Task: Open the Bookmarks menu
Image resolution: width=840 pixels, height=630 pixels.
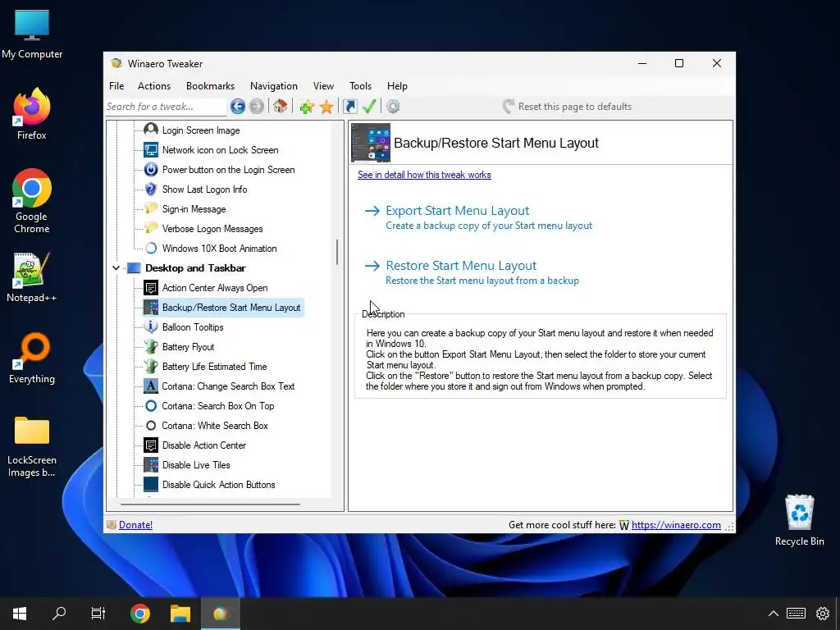Action: tap(210, 85)
